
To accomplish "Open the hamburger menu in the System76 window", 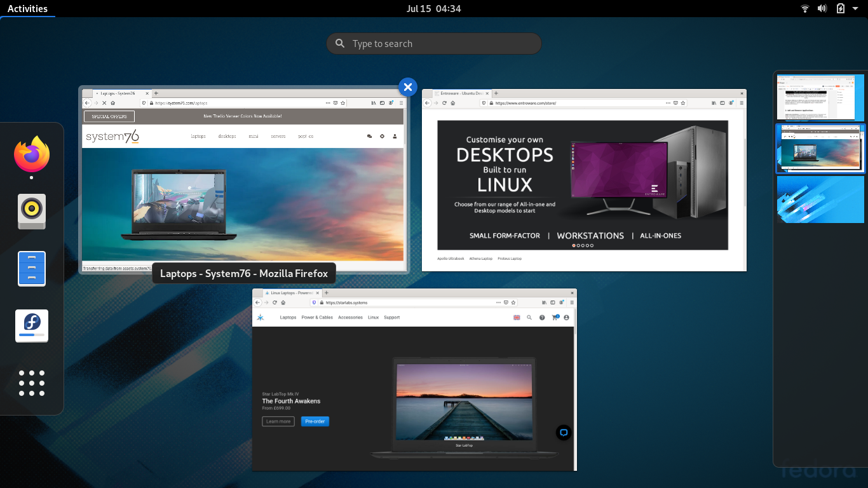I will (x=400, y=103).
